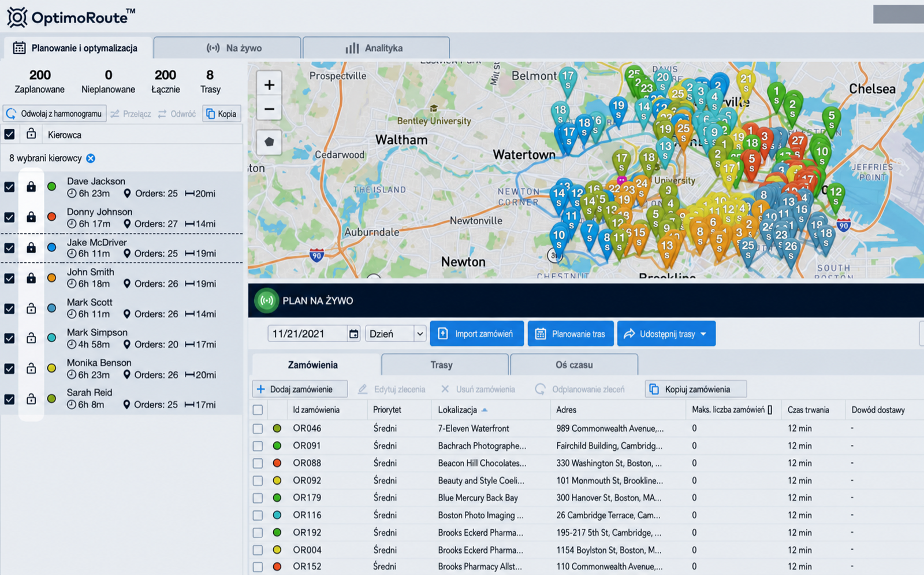This screenshot has width=924, height=575.
Task: Uncheck Monika Benson driver checkbox
Action: pos(9,368)
